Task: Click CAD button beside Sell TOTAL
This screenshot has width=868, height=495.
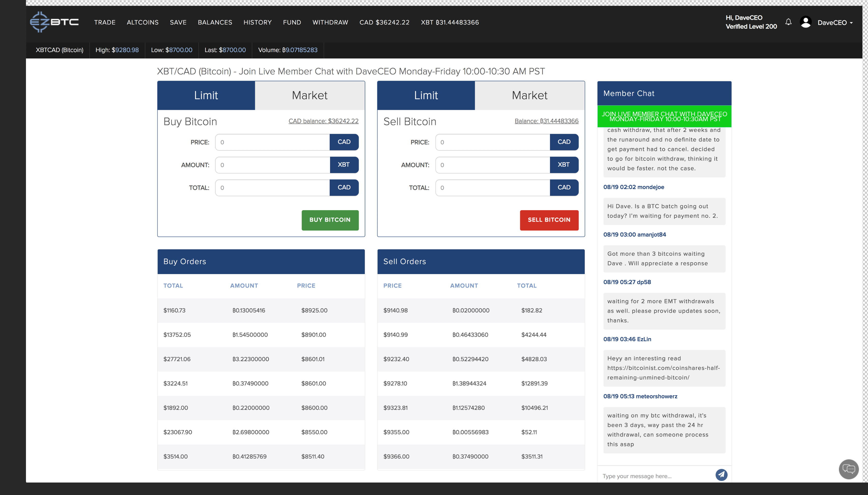Action: tap(564, 188)
